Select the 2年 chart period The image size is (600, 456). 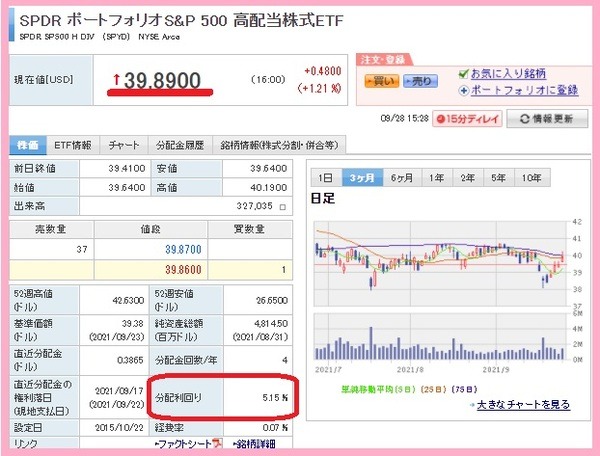pos(468,178)
